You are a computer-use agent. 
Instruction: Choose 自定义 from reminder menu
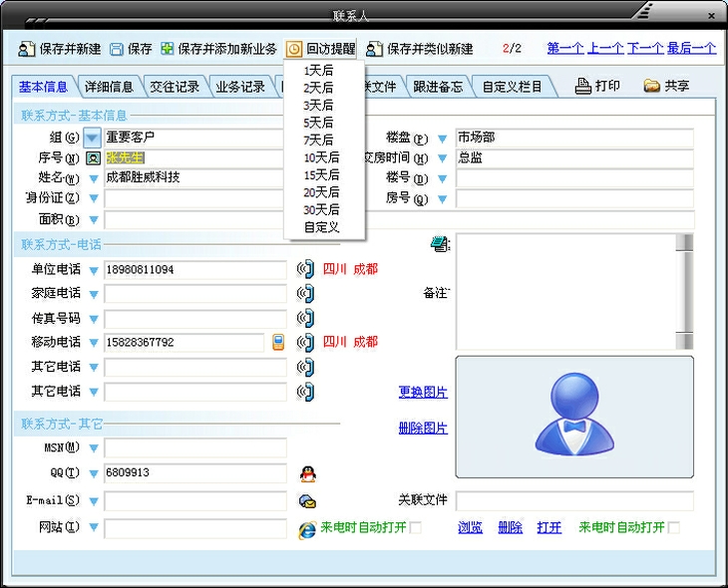(324, 227)
